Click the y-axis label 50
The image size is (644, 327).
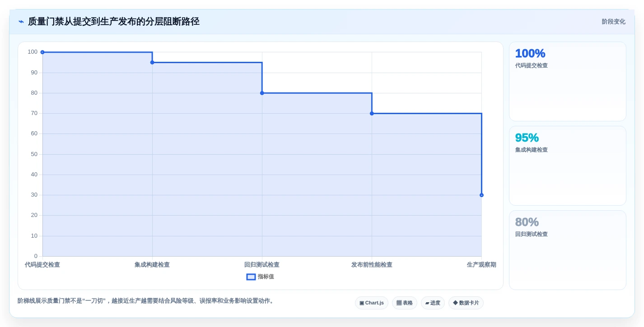[34, 154]
